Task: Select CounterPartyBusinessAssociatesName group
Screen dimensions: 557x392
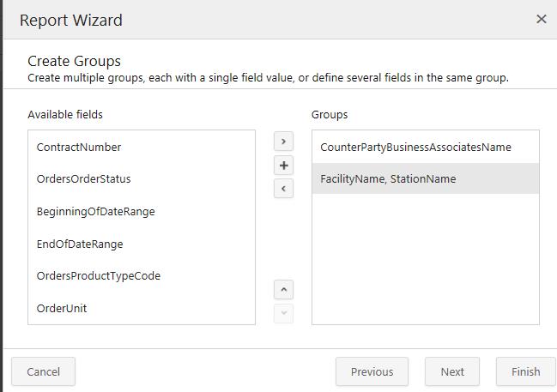Action: [415, 147]
